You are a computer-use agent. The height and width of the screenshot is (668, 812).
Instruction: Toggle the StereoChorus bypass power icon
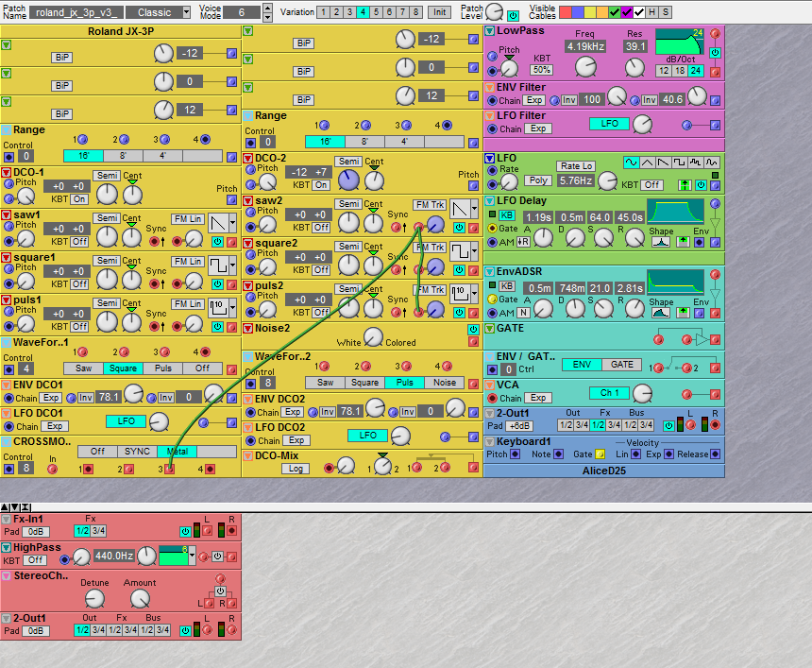(x=220, y=591)
